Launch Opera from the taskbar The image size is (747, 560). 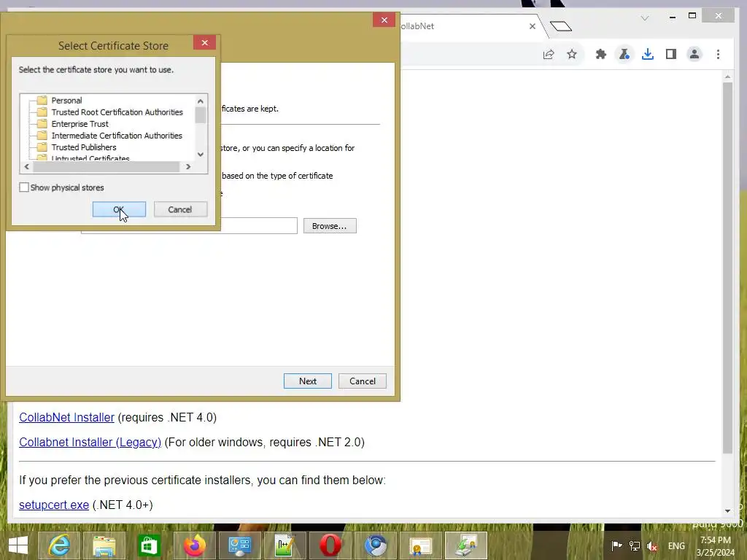pos(330,545)
